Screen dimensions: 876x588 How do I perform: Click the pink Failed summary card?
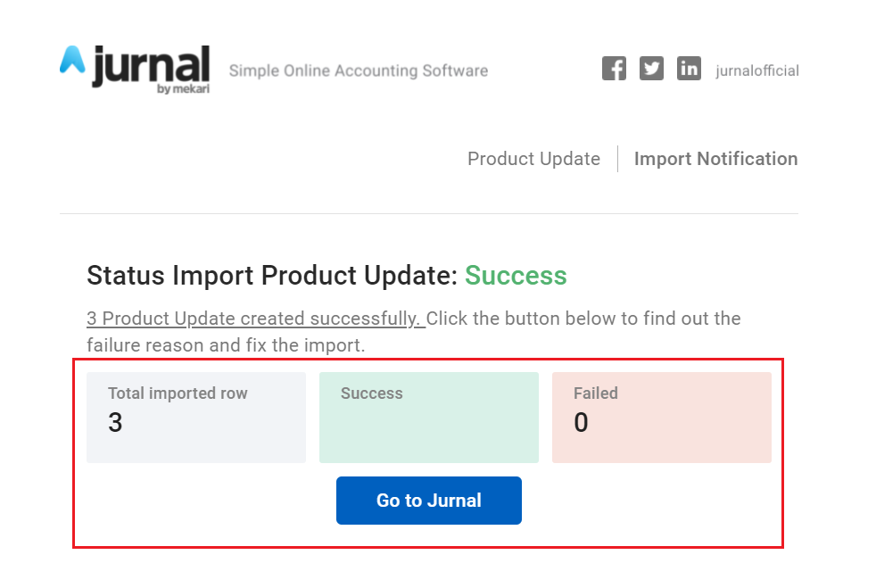[662, 418]
